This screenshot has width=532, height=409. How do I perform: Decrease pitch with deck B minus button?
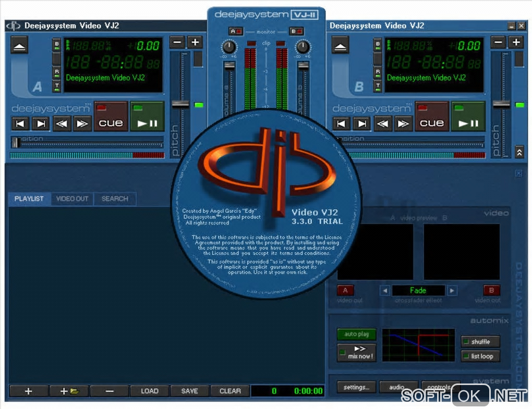click(x=498, y=42)
